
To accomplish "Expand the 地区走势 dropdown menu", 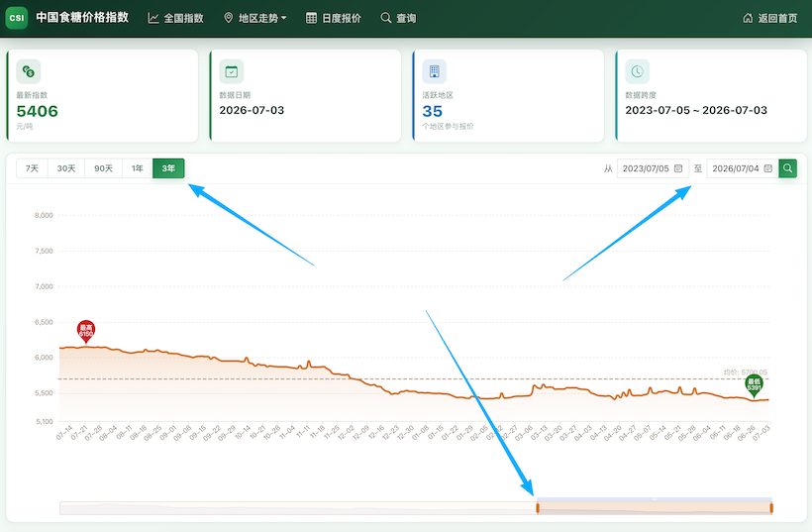I will (254, 18).
